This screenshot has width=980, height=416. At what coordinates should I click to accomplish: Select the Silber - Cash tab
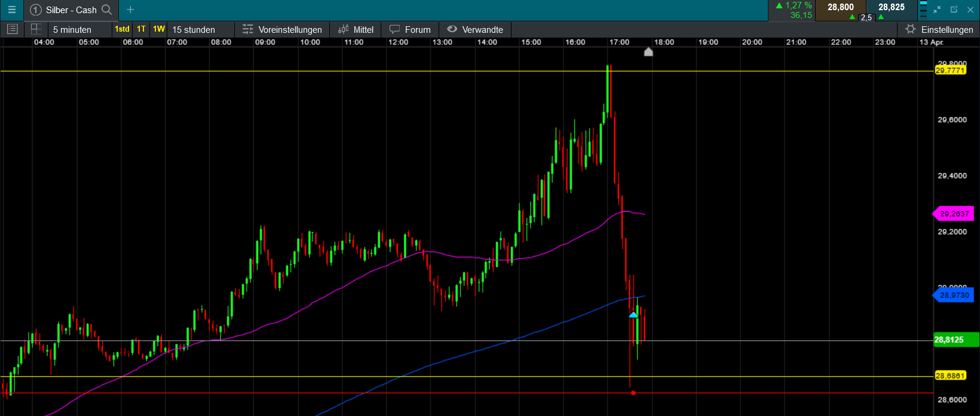71,10
